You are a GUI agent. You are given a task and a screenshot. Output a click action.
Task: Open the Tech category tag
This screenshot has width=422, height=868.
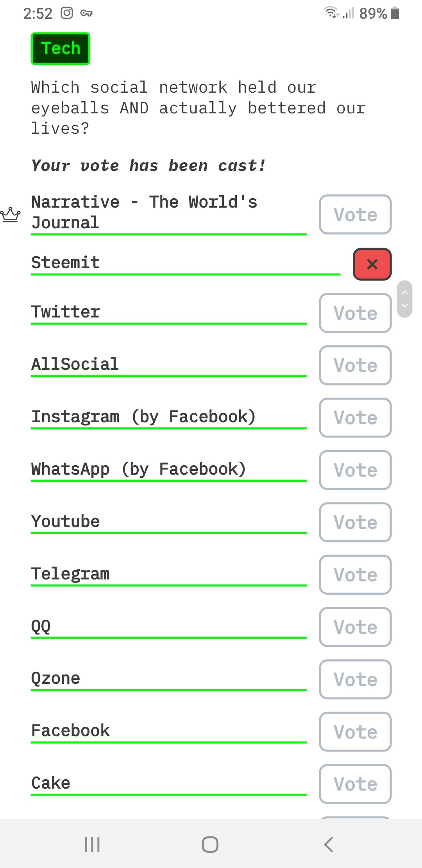[61, 48]
